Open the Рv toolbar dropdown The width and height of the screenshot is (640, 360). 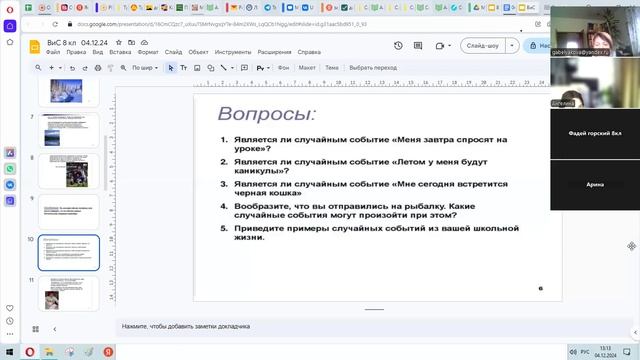click(x=263, y=68)
